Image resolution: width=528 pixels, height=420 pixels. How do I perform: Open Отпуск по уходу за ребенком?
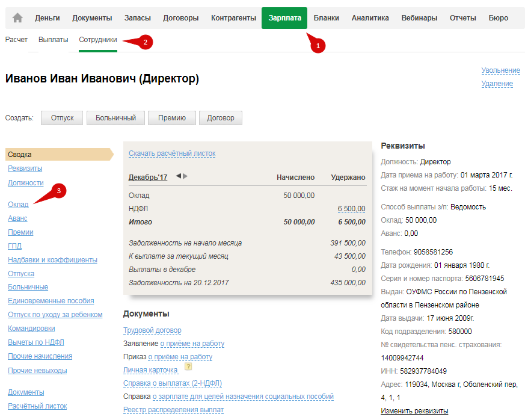tap(55, 315)
